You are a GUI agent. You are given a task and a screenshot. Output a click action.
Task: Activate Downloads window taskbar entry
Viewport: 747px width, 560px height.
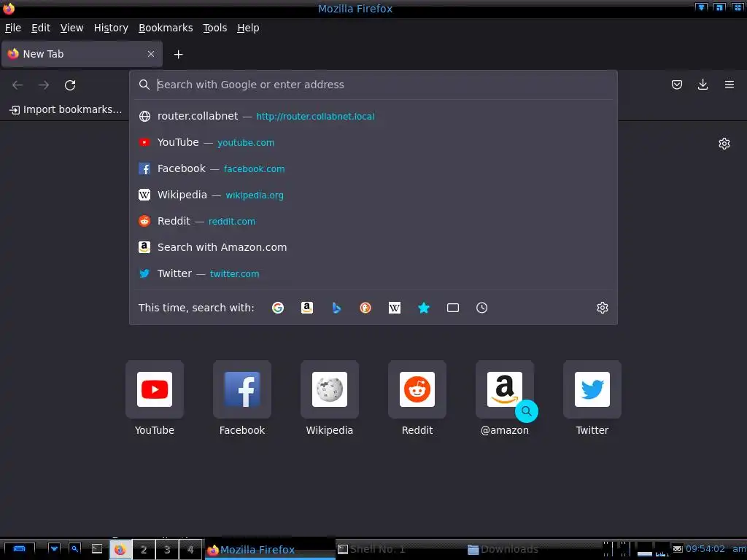point(531,550)
